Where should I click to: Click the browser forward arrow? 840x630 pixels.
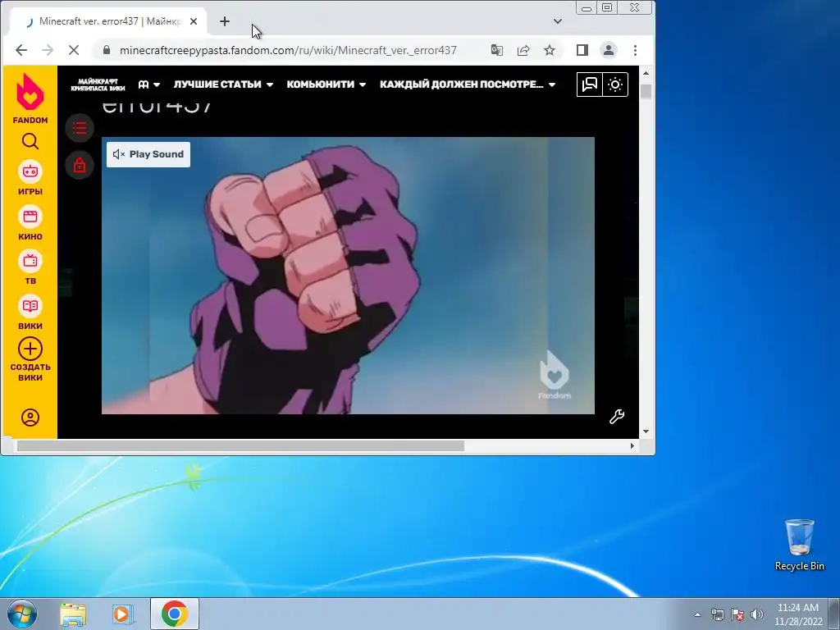(x=48, y=50)
